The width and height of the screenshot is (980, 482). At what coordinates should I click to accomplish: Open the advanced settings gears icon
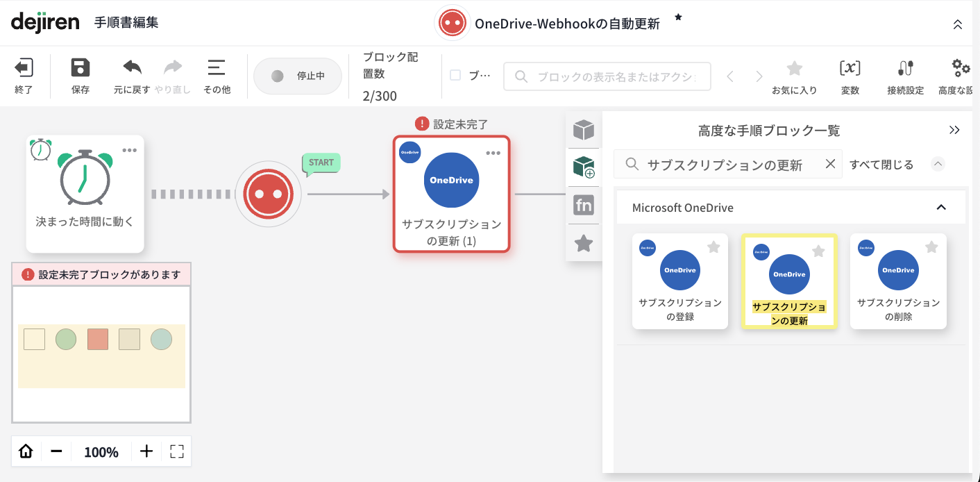point(961,67)
